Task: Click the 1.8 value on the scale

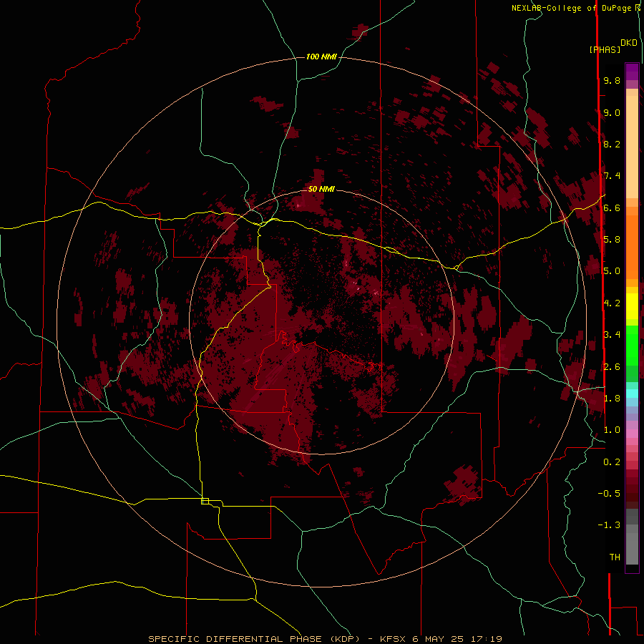Action: pyautogui.click(x=612, y=399)
